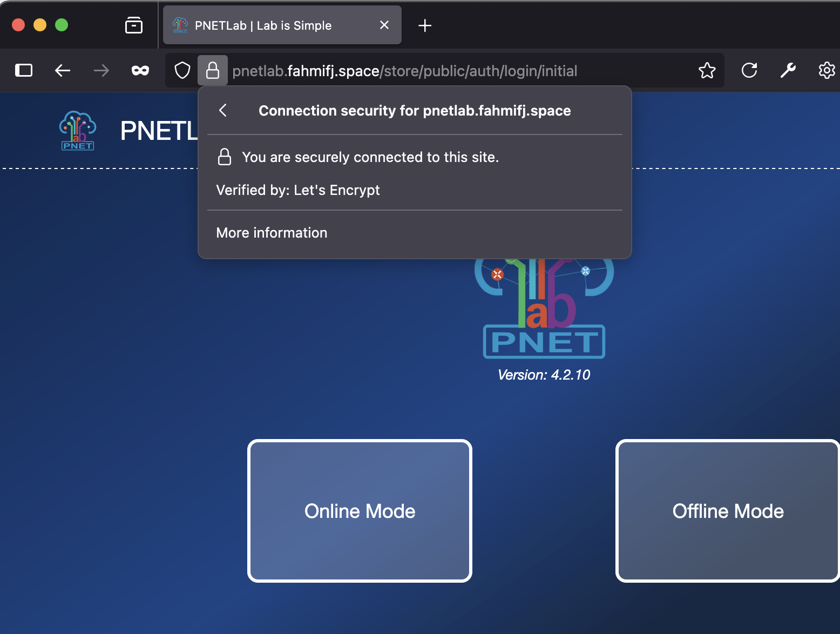Click the large PNET lab center logo

[544, 308]
